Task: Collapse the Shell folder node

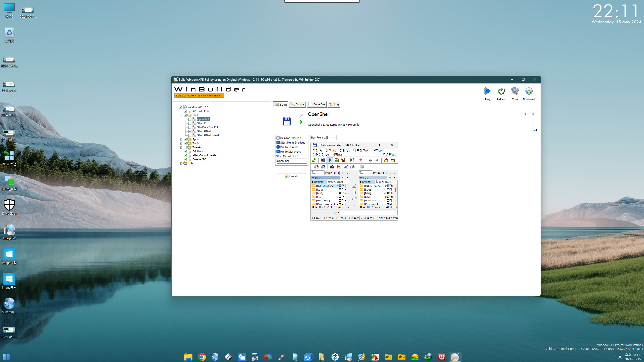Action: tap(181, 115)
